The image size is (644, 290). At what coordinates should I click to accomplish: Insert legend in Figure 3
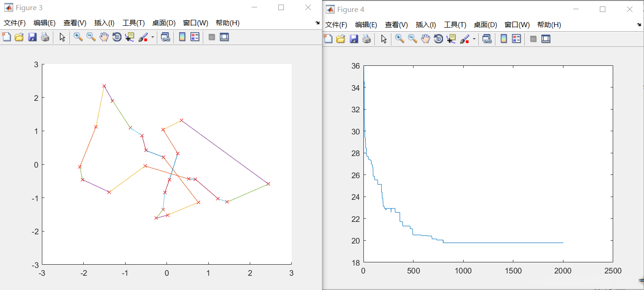195,37
